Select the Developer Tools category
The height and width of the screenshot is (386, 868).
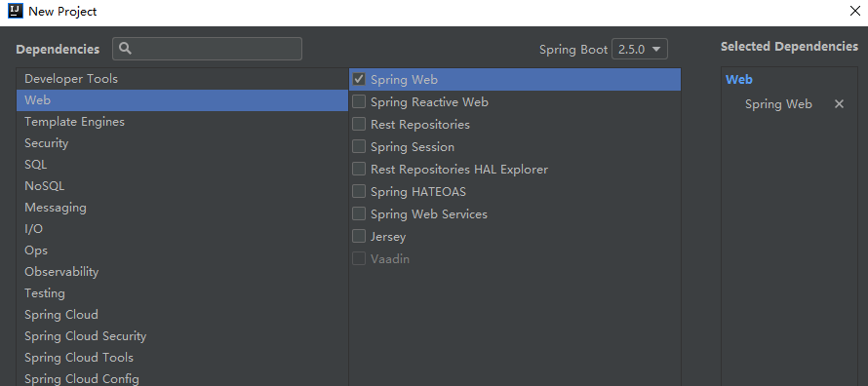coord(182,79)
